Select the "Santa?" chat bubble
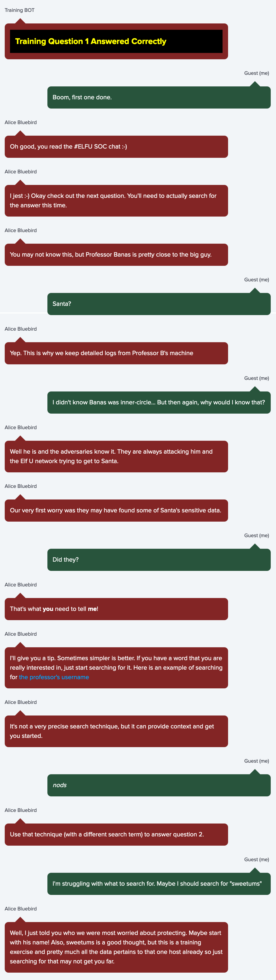Viewport: 276px width, 980px height. (x=159, y=304)
